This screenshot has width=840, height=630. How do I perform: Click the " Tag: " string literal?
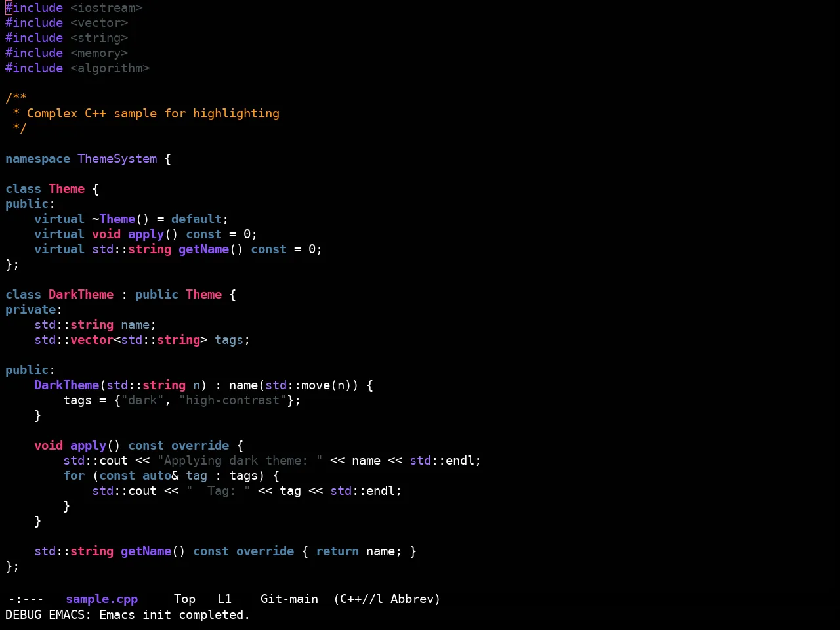coord(218,491)
